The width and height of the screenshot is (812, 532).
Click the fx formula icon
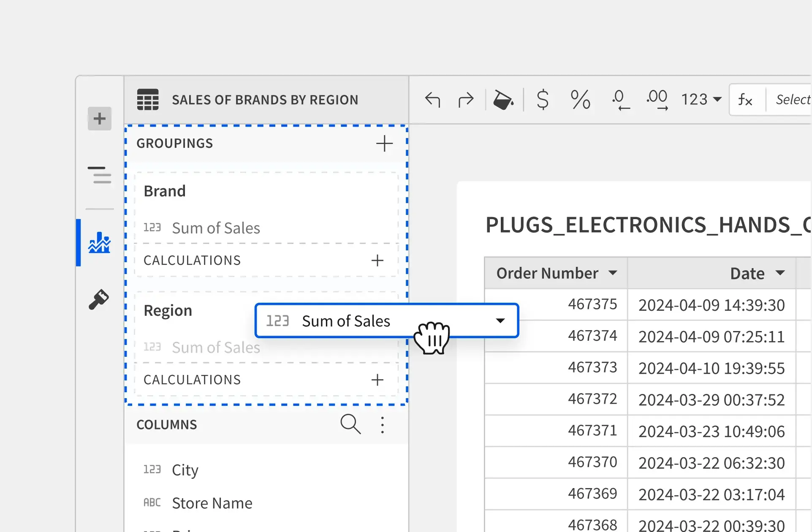(745, 100)
